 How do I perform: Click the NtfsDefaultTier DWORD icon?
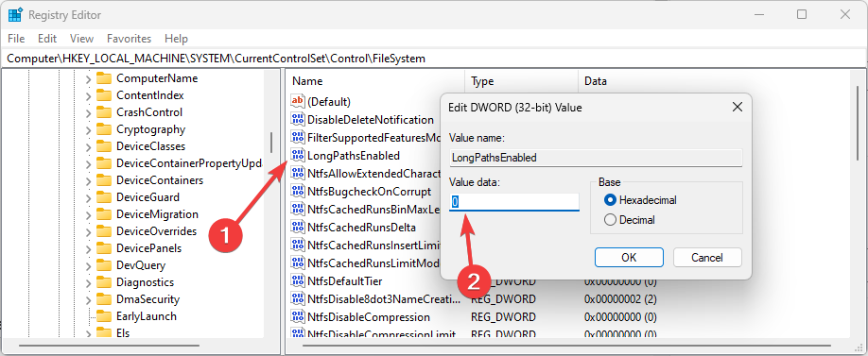298,280
